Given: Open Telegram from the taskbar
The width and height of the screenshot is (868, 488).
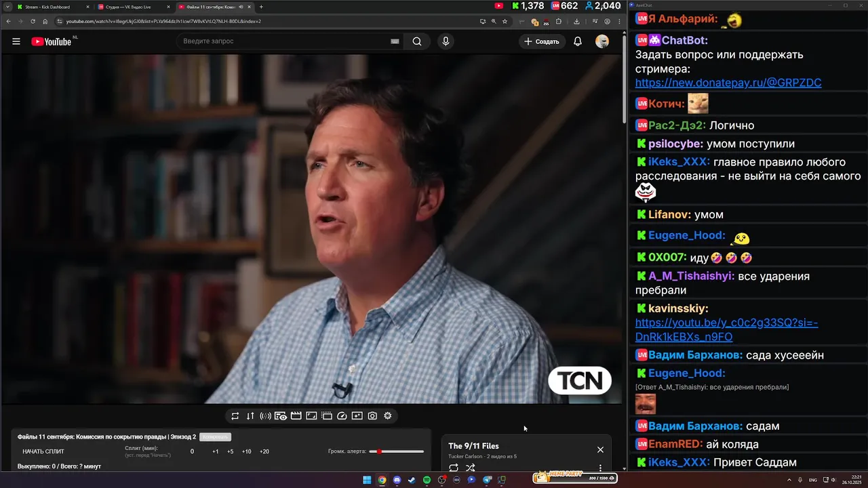Looking at the screenshot, I should 486,480.
